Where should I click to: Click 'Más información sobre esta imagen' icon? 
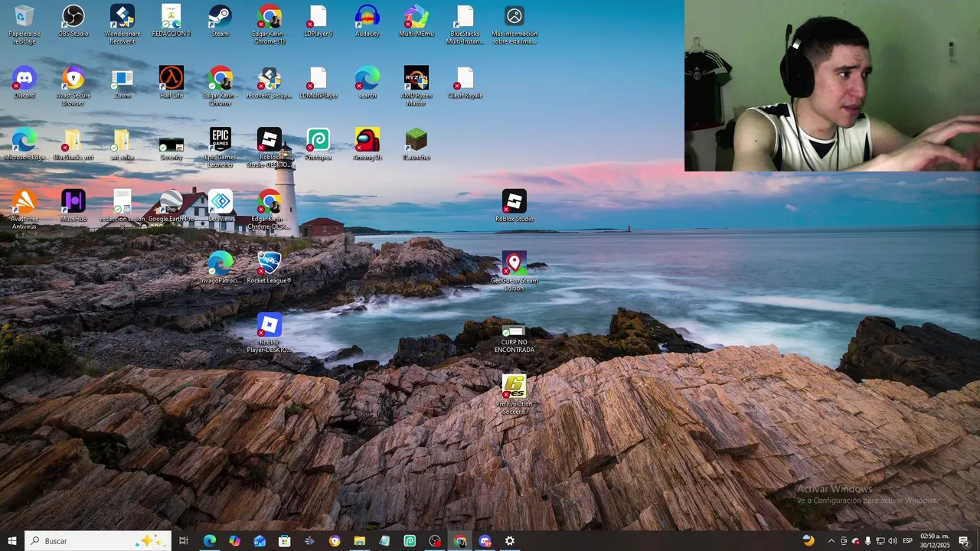point(514,24)
